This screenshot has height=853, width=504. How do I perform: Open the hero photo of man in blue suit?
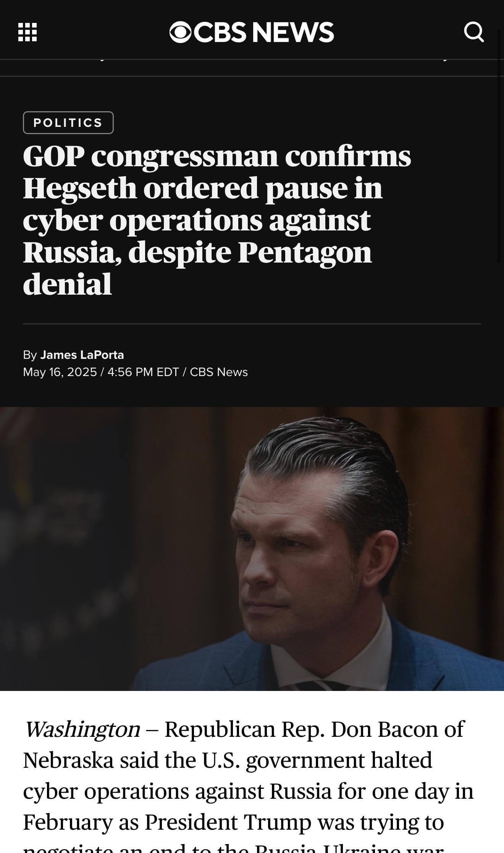[x=252, y=549]
